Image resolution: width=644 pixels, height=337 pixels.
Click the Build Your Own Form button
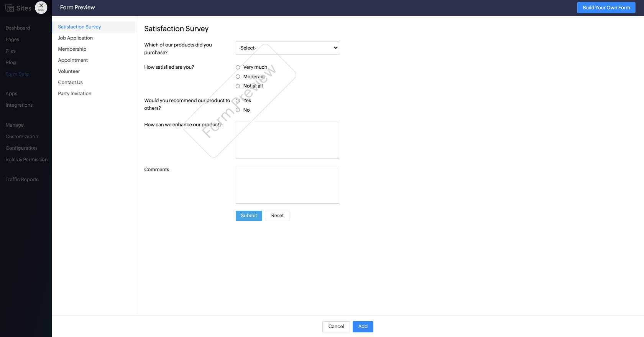(606, 8)
